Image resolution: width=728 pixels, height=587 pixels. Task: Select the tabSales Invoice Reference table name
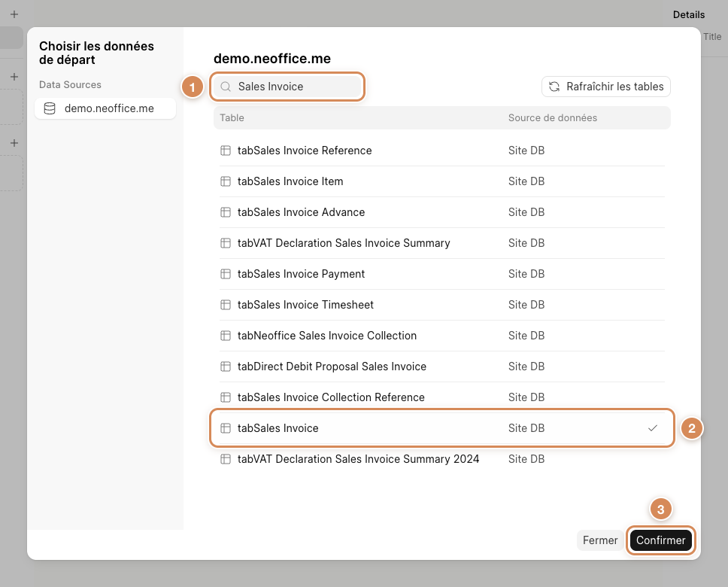point(305,151)
